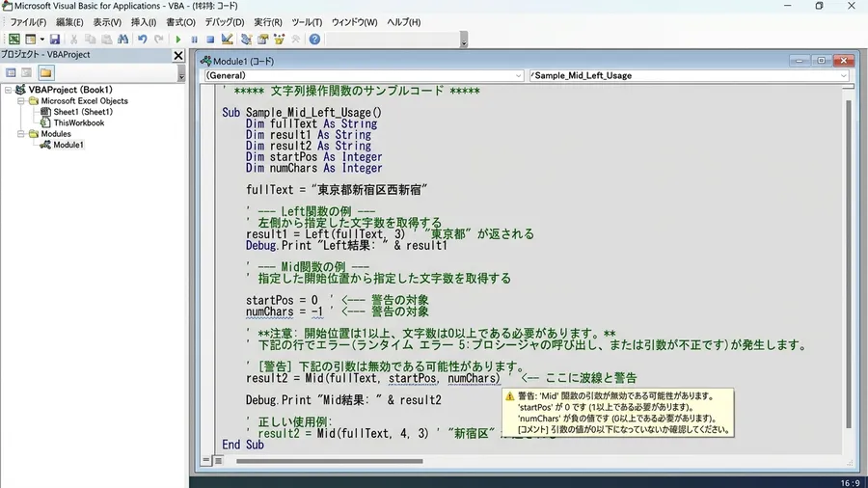
Task: Undo the last edit
Action: pyautogui.click(x=143, y=40)
